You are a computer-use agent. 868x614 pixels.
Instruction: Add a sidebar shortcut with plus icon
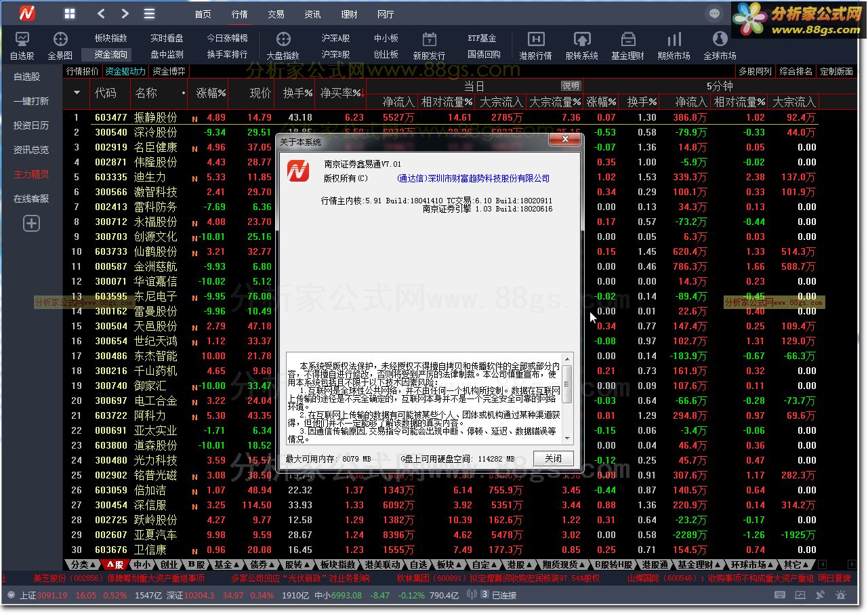31,224
